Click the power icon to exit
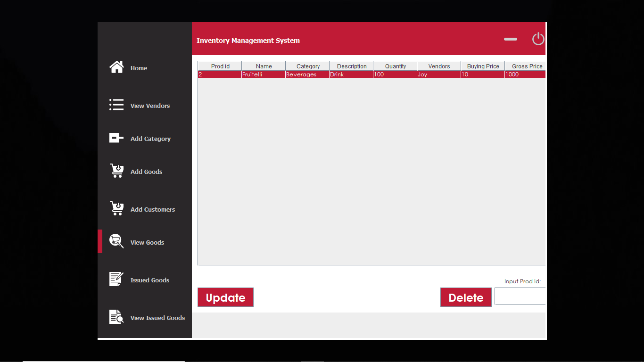The width and height of the screenshot is (644, 362). 538,39
